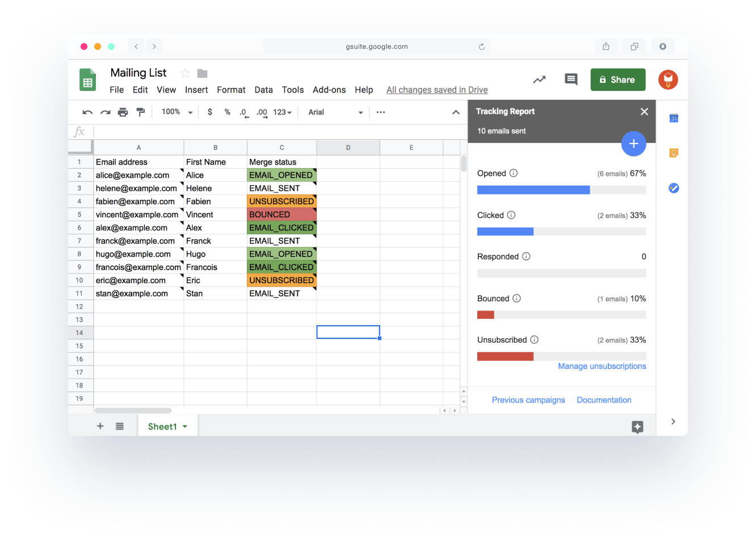
Task: Open the Add-ons menu
Action: [329, 90]
